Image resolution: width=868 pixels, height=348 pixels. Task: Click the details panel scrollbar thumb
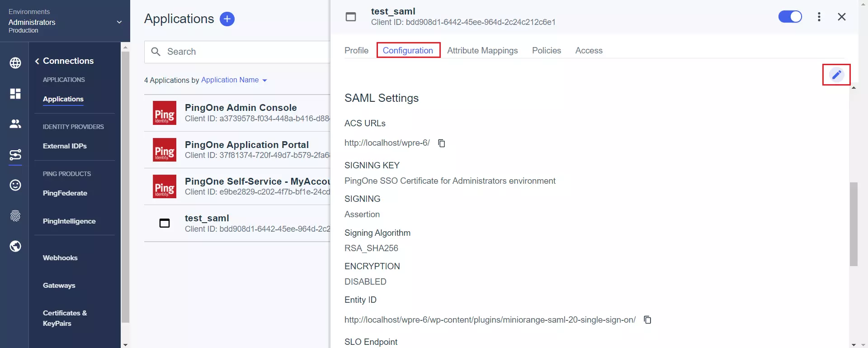tap(854, 224)
